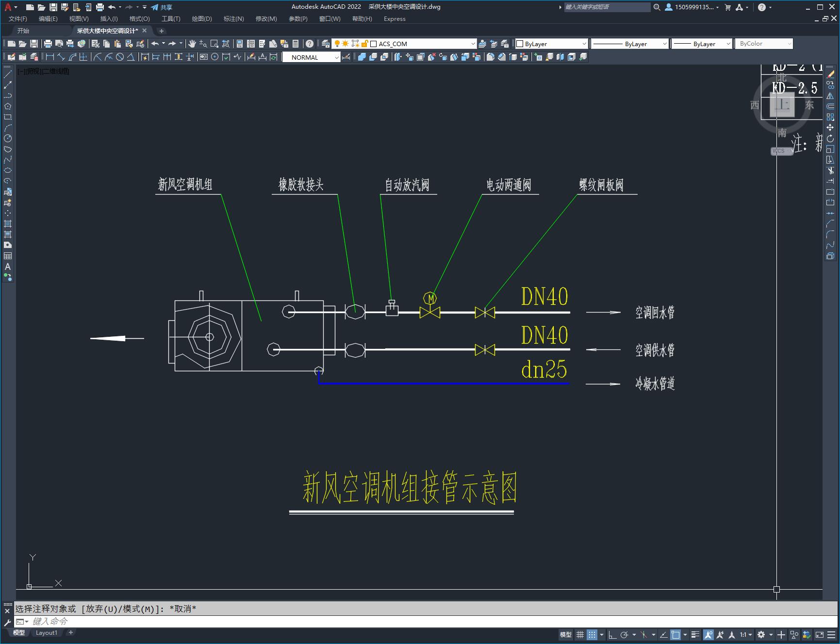Select the Rotate modify tool
840x644 pixels.
pyautogui.click(x=830, y=138)
